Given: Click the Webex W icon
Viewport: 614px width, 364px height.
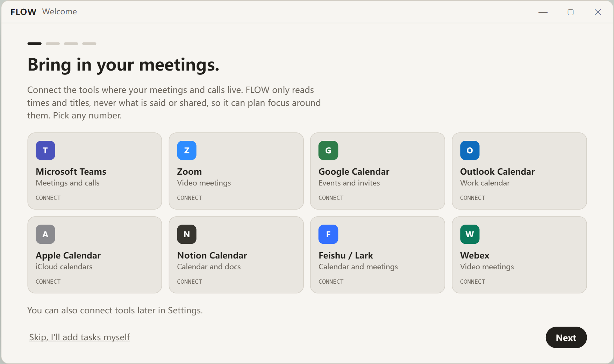Looking at the screenshot, I should coord(470,234).
